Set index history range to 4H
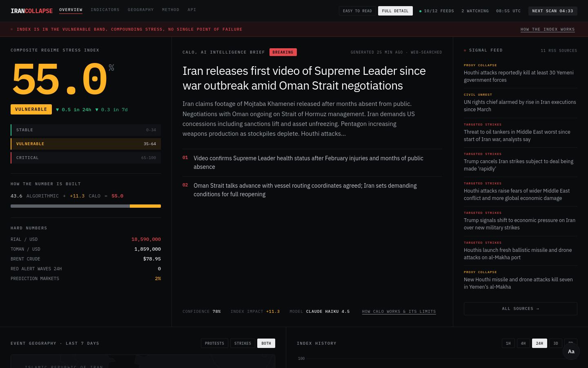 tap(523, 343)
